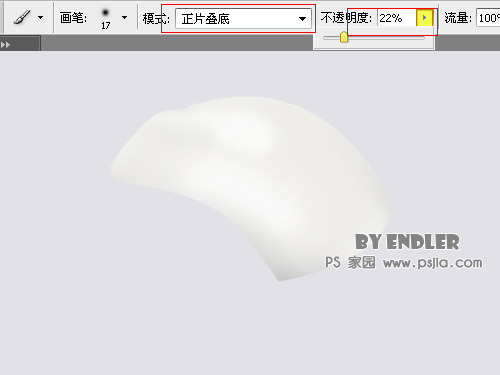Click the 22% opacity input field
The width and height of the screenshot is (500, 375).
click(x=397, y=18)
